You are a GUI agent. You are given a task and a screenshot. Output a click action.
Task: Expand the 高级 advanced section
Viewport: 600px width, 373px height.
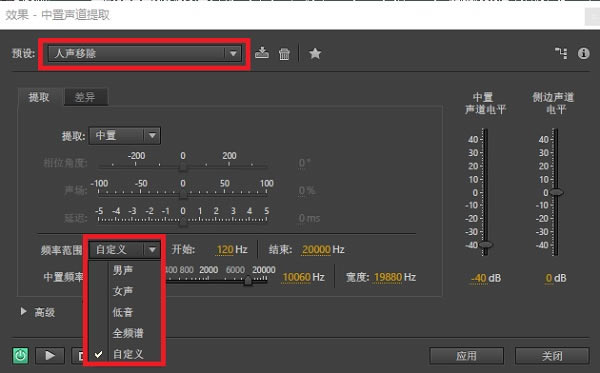[38, 312]
